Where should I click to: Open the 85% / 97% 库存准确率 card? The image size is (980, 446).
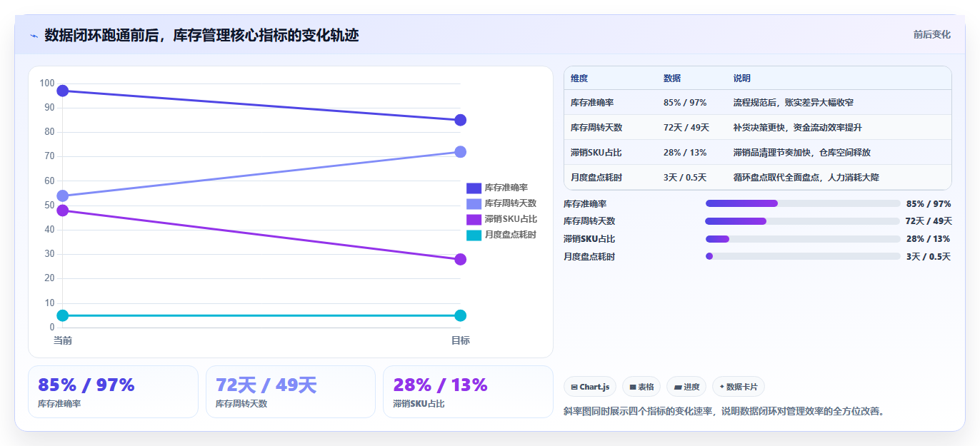coord(113,392)
